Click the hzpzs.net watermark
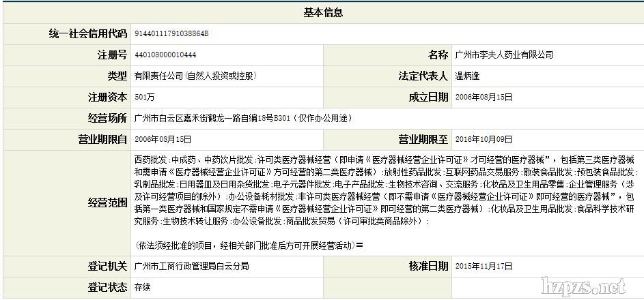This screenshot has height=300, width=644. coord(583,285)
